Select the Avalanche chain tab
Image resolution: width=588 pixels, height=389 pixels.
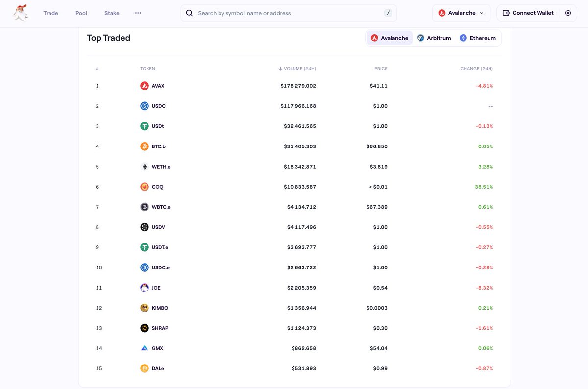tap(390, 38)
